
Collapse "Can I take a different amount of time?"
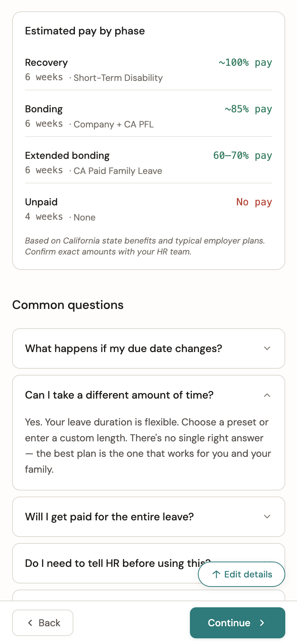119,395
